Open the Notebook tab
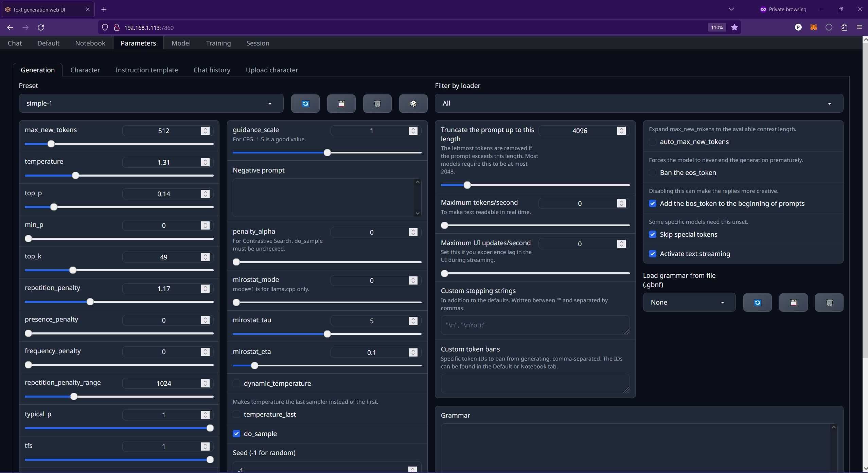Screen dimensions: 868x473 click(x=90, y=43)
